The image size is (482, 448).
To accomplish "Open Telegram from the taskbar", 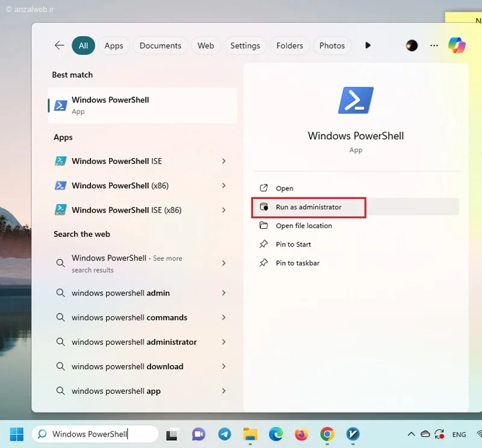I will click(224, 434).
